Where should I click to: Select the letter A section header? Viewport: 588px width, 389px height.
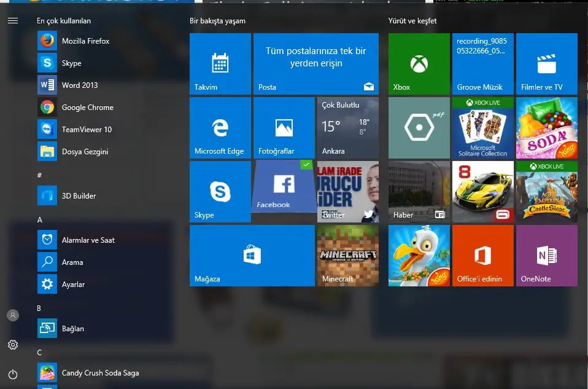point(40,220)
